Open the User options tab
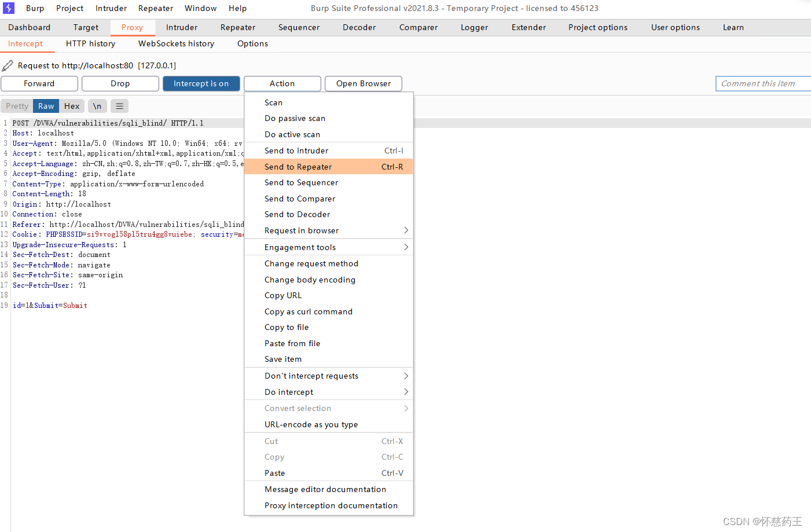 click(x=676, y=27)
